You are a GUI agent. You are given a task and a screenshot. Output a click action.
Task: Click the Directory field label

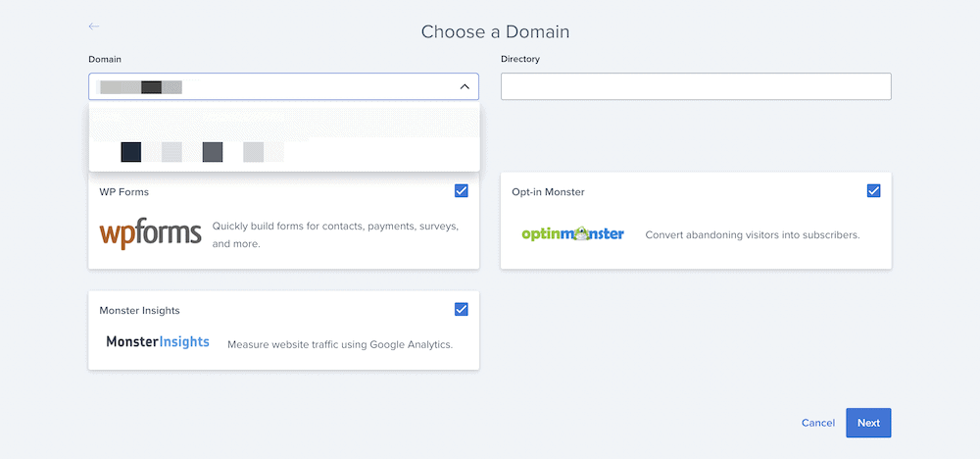[519, 59]
